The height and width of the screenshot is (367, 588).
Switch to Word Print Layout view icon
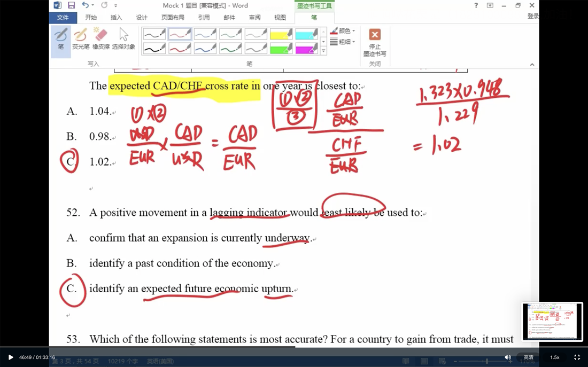(424, 361)
